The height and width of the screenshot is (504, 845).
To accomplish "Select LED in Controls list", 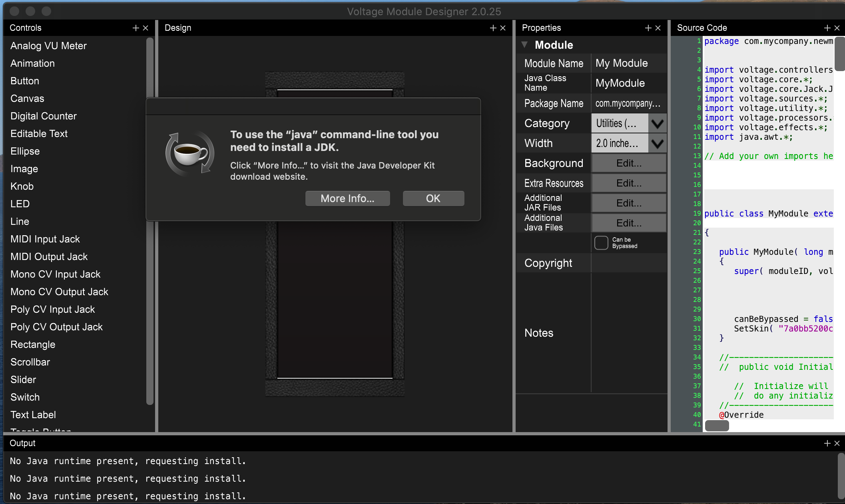I will (20, 204).
